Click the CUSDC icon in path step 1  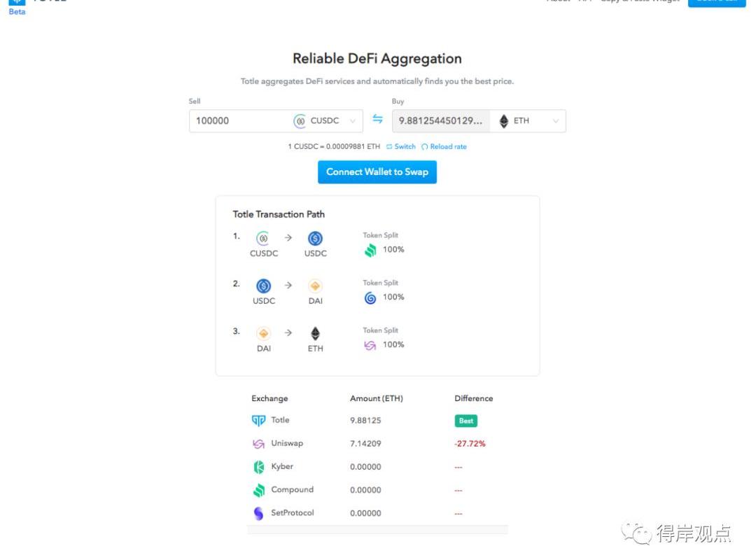click(263, 238)
